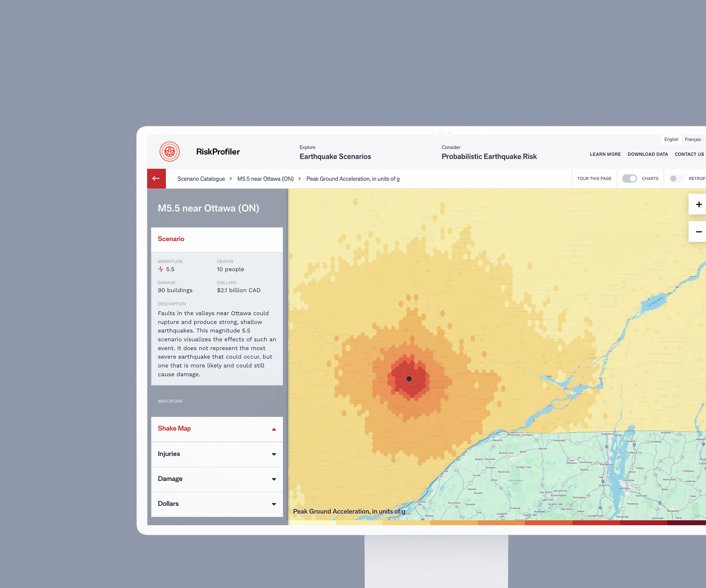Switch language to Français
The height and width of the screenshot is (588, 706).
click(x=693, y=139)
